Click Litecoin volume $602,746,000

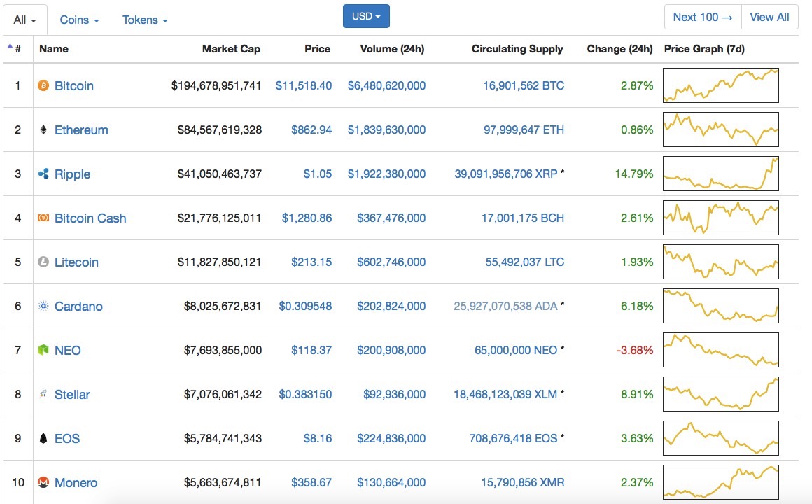(391, 262)
